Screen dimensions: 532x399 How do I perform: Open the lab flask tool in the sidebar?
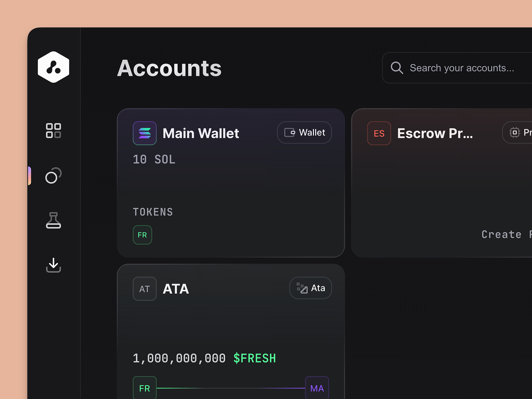click(53, 220)
